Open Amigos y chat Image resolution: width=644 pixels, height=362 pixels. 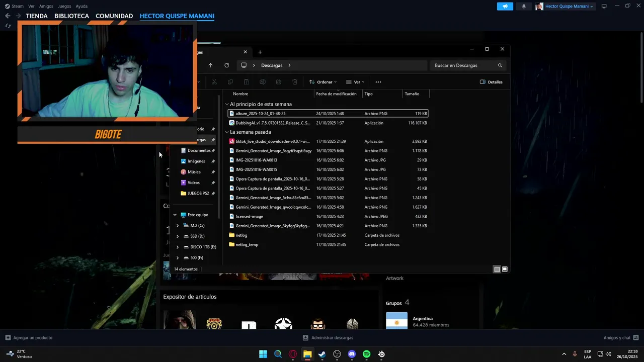point(621,338)
